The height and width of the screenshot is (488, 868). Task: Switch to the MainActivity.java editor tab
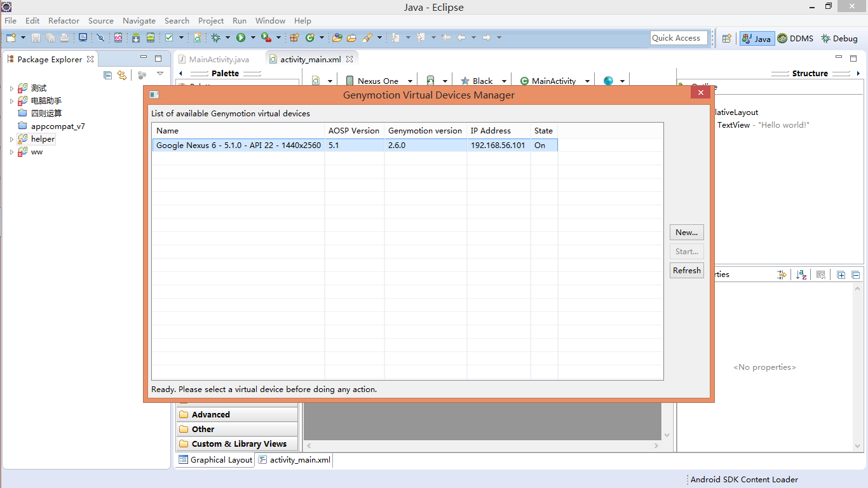point(219,59)
